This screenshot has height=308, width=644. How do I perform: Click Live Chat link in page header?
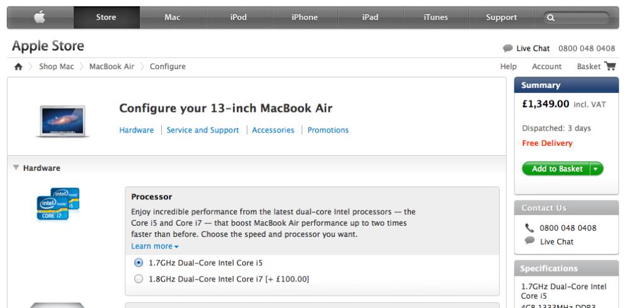coord(533,48)
